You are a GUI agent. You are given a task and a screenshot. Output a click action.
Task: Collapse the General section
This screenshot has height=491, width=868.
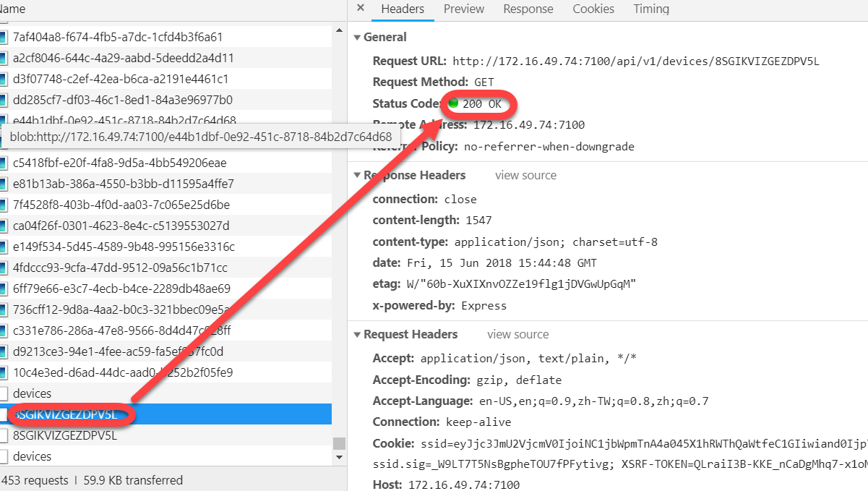pyautogui.click(x=356, y=37)
